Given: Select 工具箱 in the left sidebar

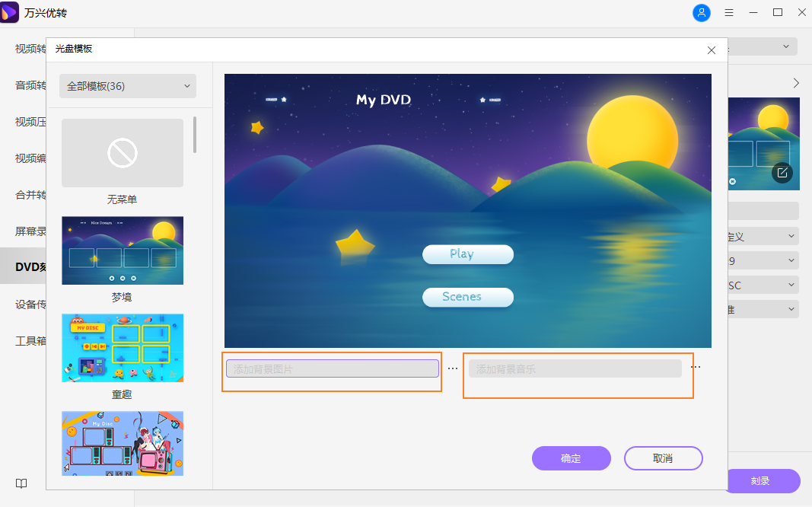Looking at the screenshot, I should pos(30,340).
